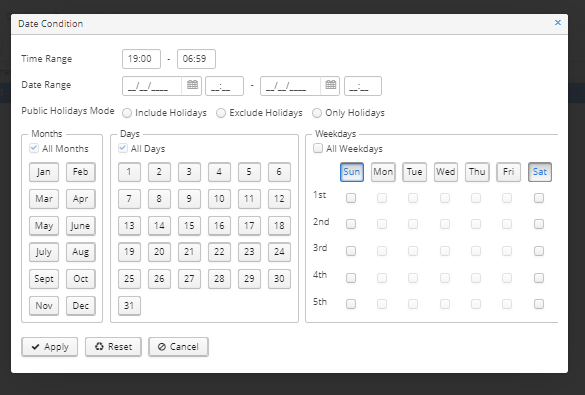Image resolution: width=585 pixels, height=395 pixels.
Task: Click the Reset button with recycle icon
Action: (113, 347)
